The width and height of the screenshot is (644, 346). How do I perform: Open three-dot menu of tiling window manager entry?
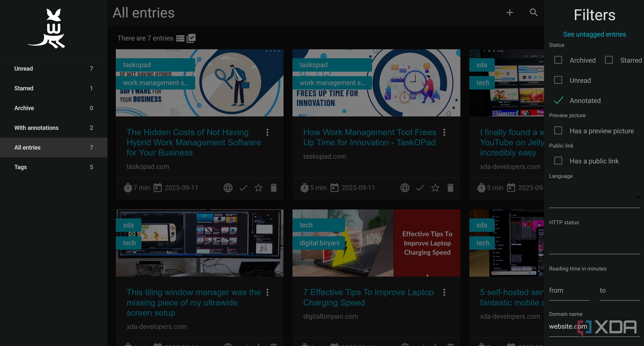(267, 292)
